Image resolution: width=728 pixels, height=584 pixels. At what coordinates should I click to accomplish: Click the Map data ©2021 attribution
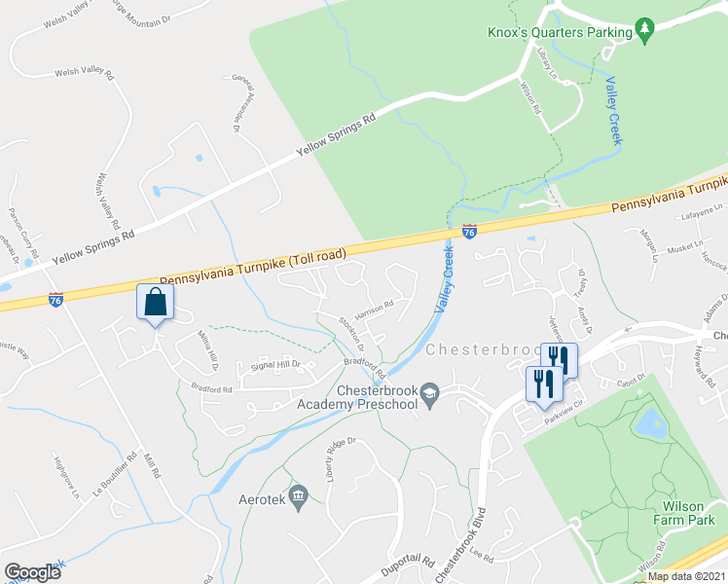point(687,577)
